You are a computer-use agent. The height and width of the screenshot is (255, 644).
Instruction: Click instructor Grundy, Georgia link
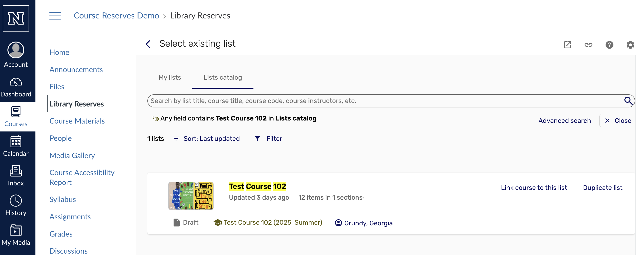click(x=368, y=223)
